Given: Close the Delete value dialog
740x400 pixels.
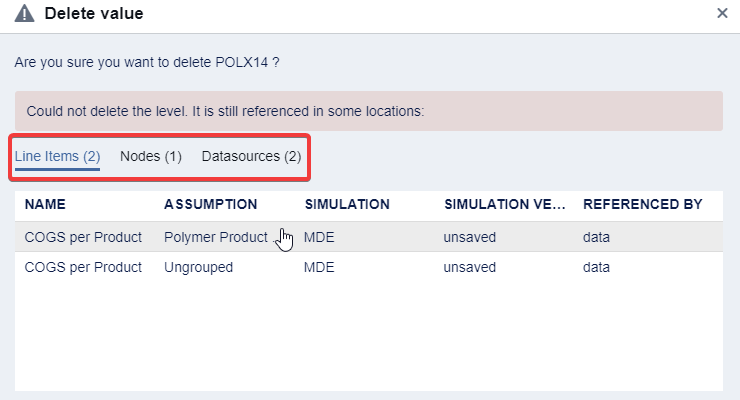Looking at the screenshot, I should point(723,14).
